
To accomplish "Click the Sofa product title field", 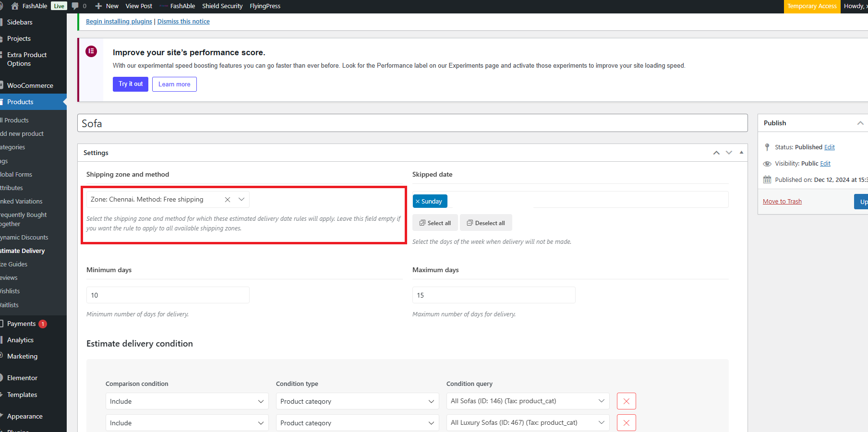I will point(412,123).
